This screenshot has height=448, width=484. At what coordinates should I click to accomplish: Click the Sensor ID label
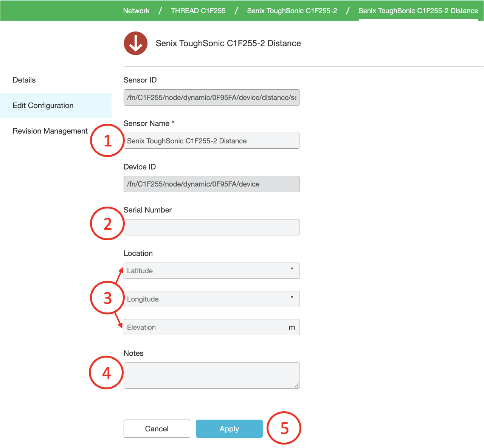coord(140,80)
